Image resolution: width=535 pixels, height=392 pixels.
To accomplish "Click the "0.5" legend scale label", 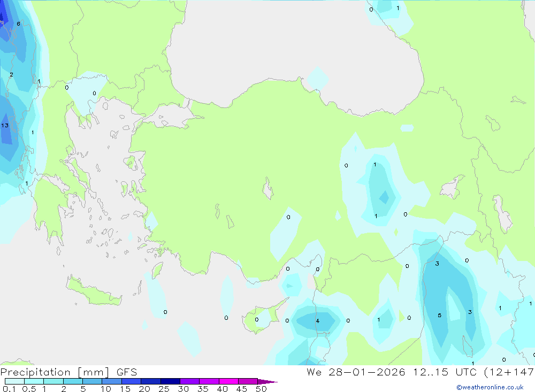I will 29,389.
